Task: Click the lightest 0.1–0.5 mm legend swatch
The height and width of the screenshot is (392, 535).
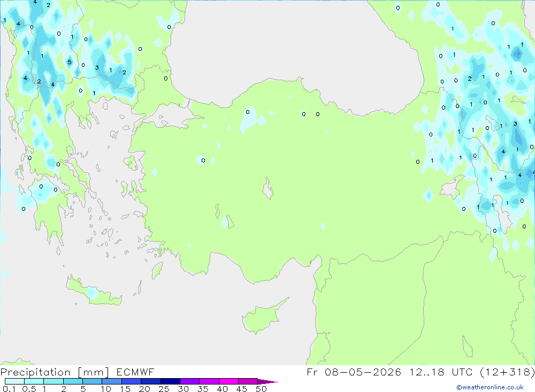Action: (x=14, y=381)
